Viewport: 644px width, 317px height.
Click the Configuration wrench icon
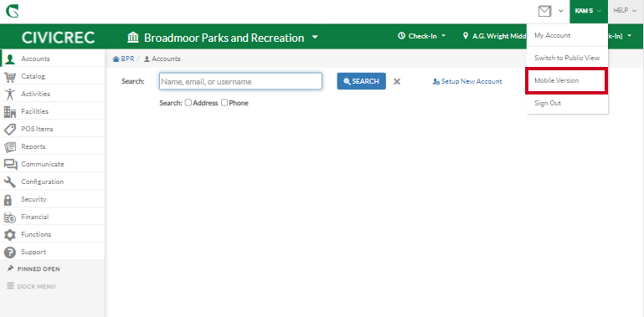[x=10, y=182]
